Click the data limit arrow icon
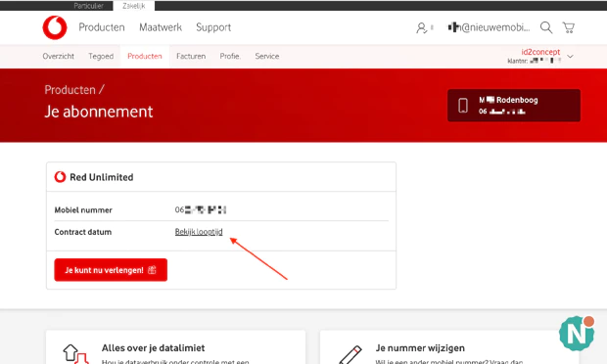 point(76,353)
